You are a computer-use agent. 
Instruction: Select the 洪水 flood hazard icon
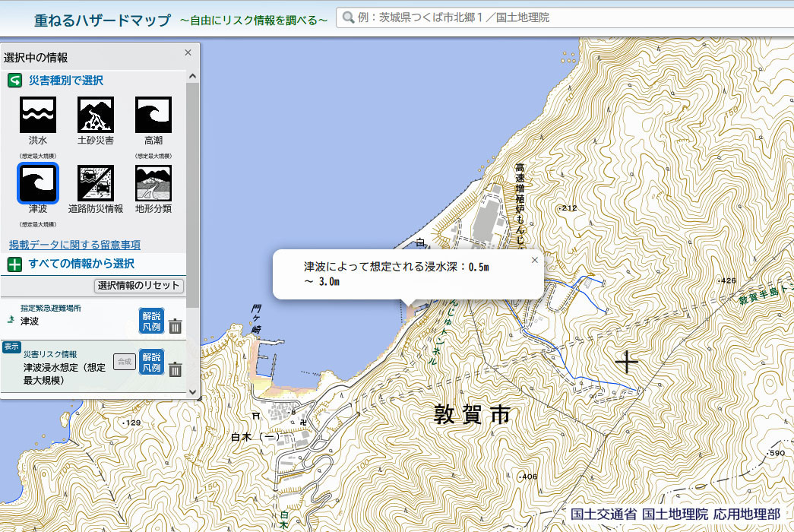(x=38, y=115)
